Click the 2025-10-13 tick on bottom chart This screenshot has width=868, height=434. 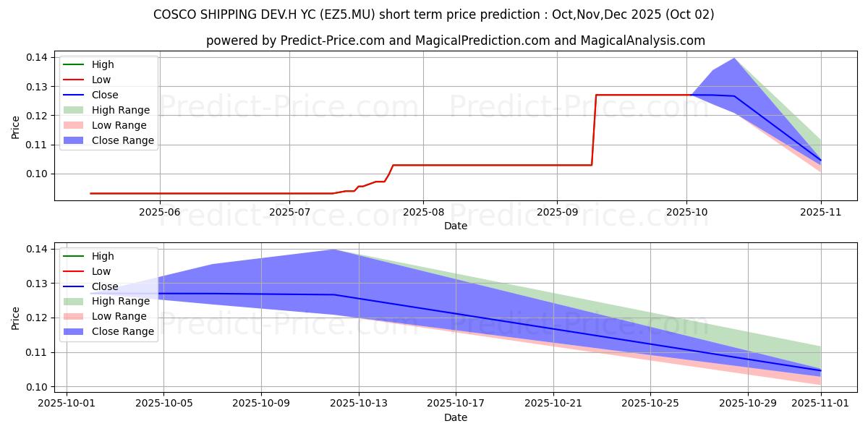[359, 404]
